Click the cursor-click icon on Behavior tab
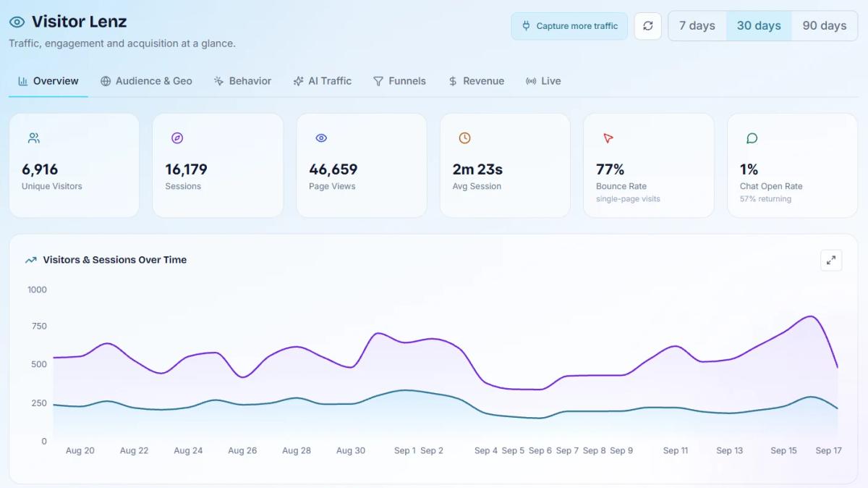This screenshot has height=488, width=868. (218, 81)
